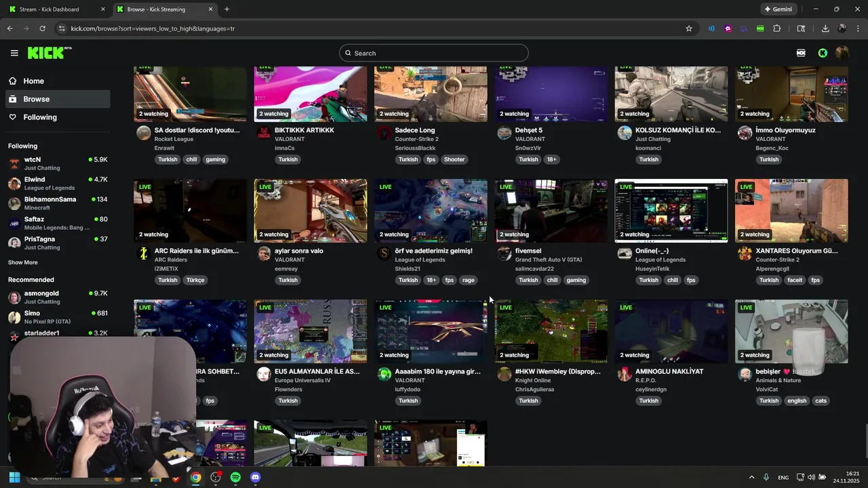This screenshot has width=868, height=488.
Task: Show hidden system tray icons
Action: [751, 477]
